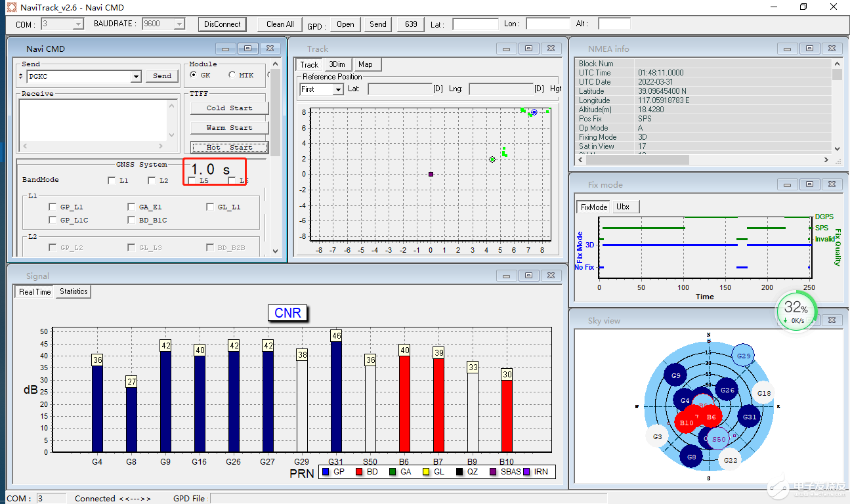
Task: Click the GP blue legend swatch
Action: tap(326, 471)
